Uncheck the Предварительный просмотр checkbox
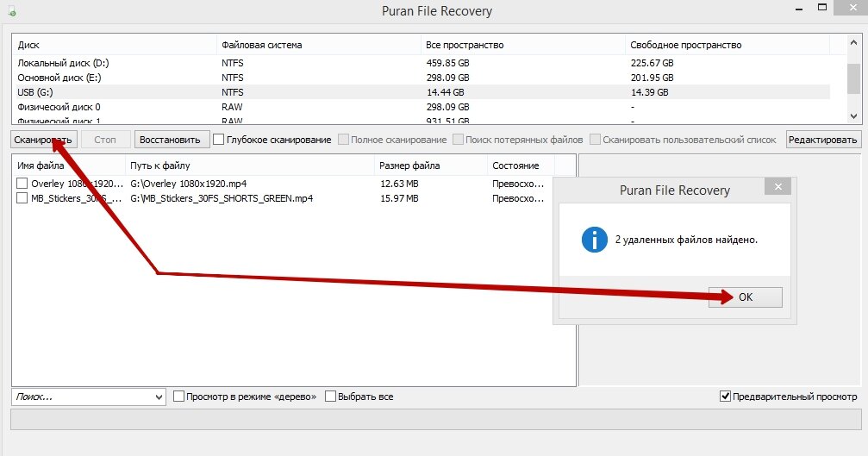Image resolution: width=868 pixels, height=456 pixels. click(725, 397)
